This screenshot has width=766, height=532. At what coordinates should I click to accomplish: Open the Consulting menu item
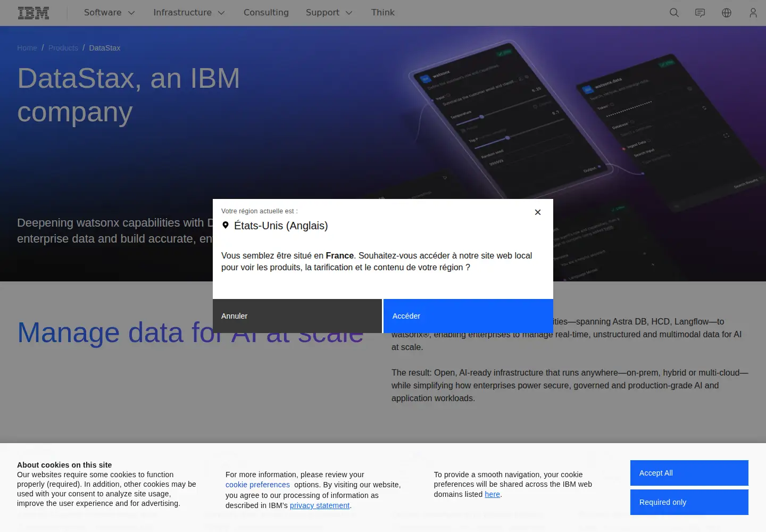coord(266,13)
